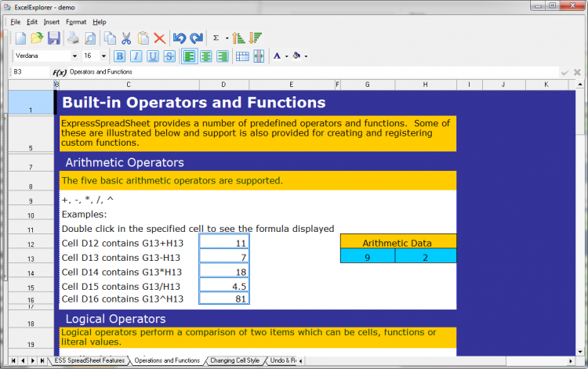
Task: Click the Paste clipboard icon
Action: pos(143,38)
